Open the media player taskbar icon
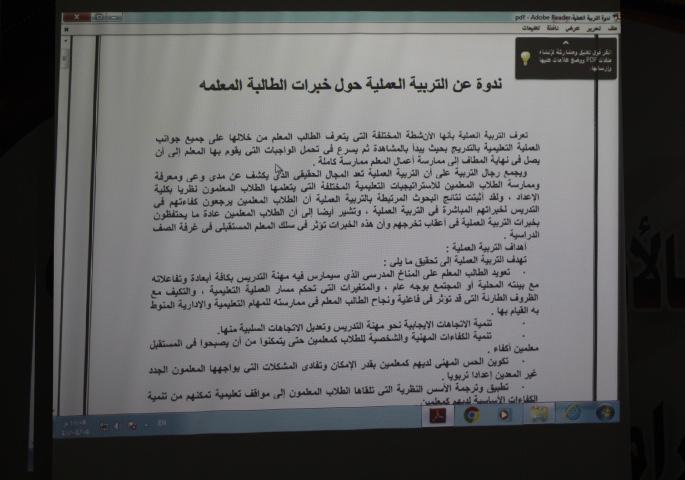Viewport: 685px width, 480px height. pos(504,414)
